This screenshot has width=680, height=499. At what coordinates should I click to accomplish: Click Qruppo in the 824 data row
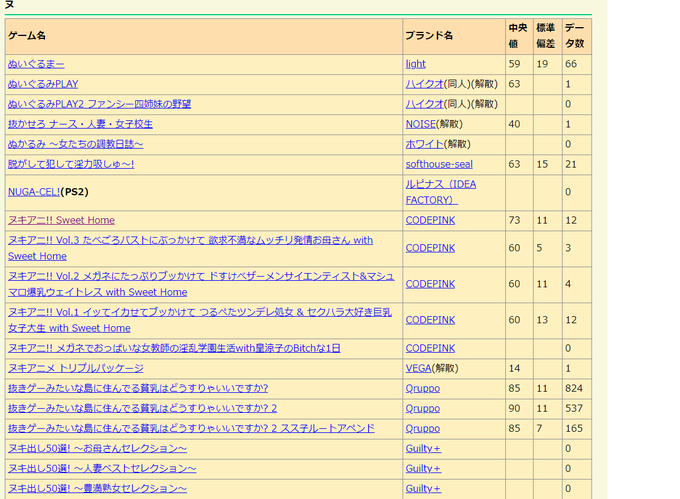(x=423, y=388)
